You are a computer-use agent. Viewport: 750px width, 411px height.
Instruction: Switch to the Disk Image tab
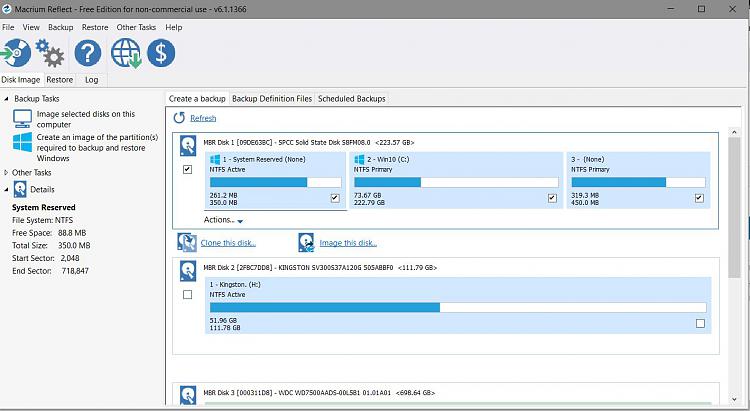pyautogui.click(x=21, y=80)
